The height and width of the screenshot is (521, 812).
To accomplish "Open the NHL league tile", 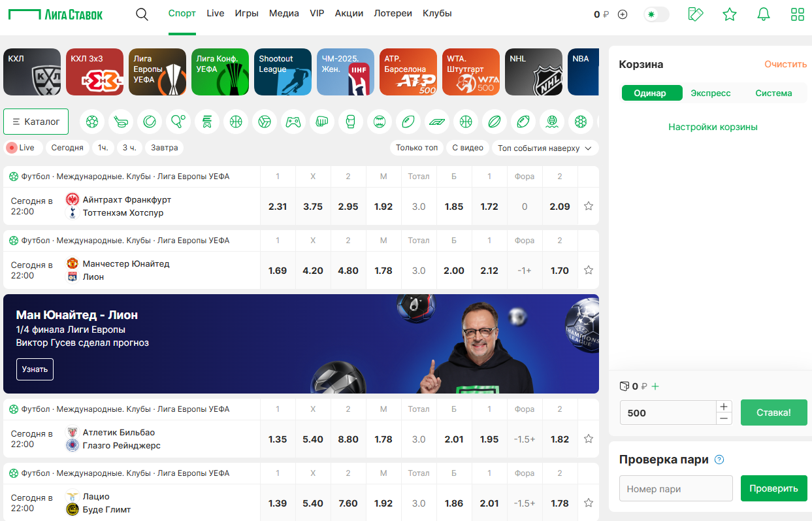I will 534,72.
